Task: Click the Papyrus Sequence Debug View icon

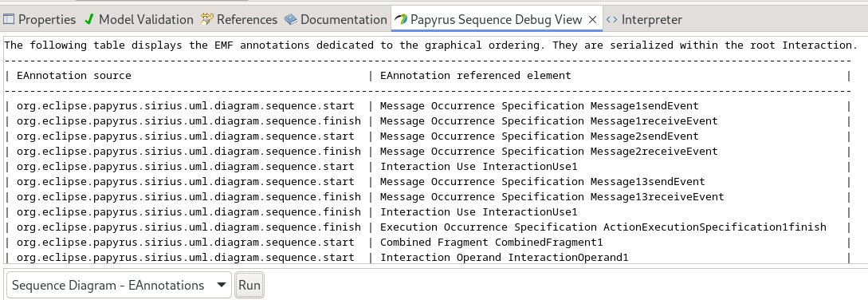Action: (x=402, y=19)
